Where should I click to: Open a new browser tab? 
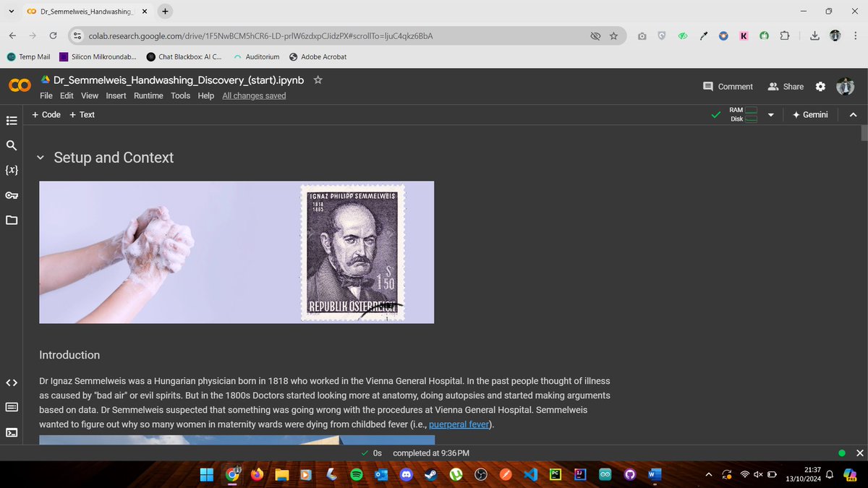coord(165,12)
